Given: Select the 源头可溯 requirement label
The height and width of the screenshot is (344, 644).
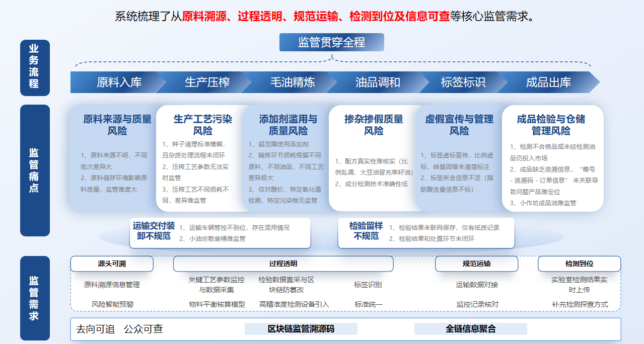Looking at the screenshot, I should coord(112,264).
